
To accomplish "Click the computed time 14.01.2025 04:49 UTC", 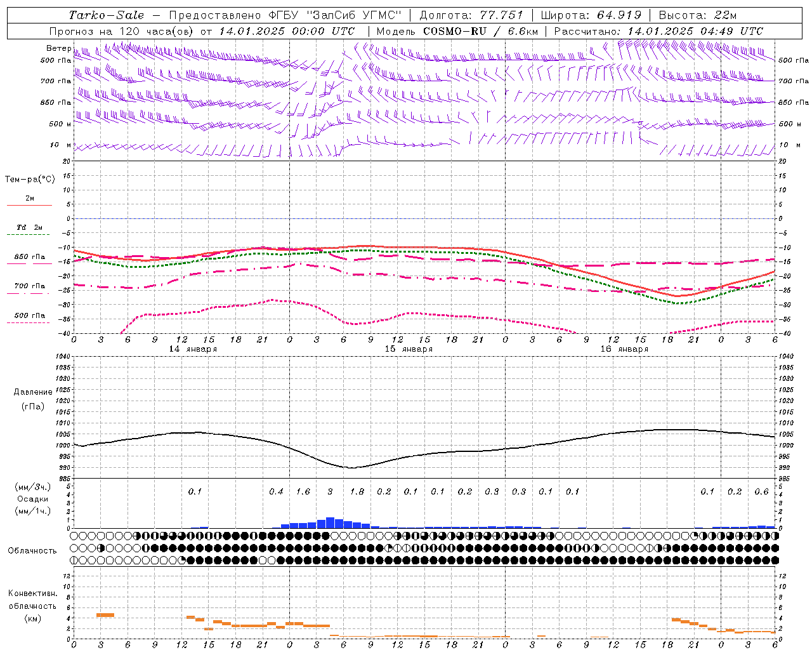I will tap(695, 31).
